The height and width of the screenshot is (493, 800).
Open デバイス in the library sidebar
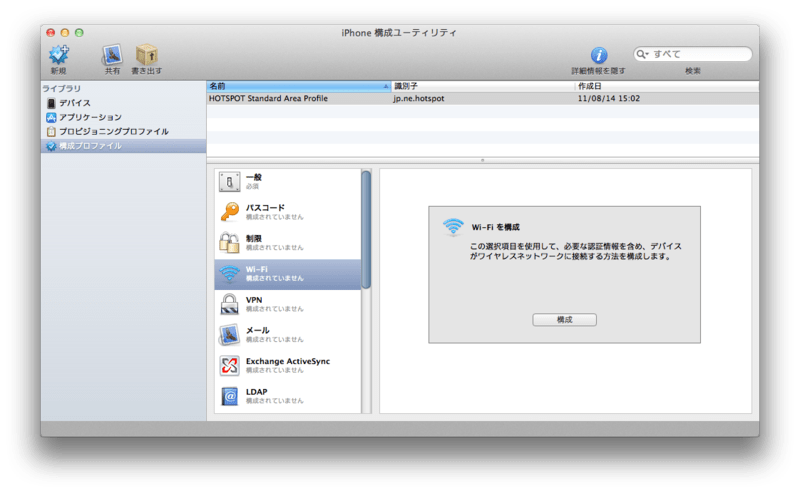(x=74, y=103)
